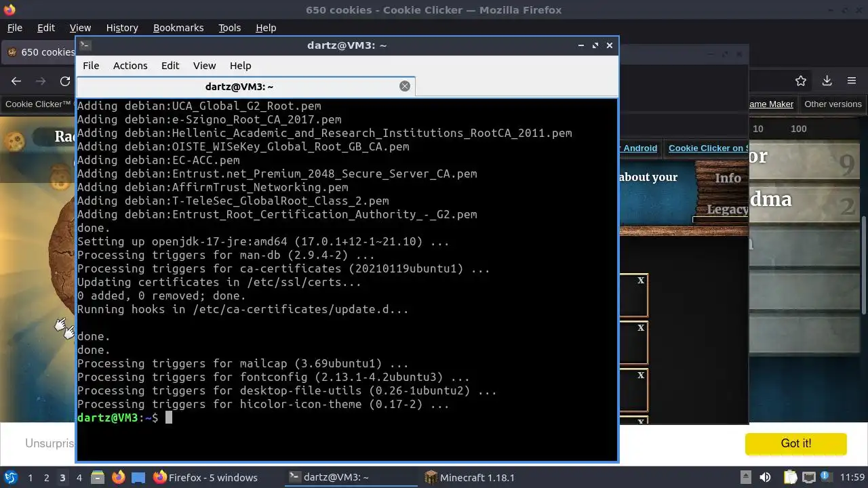Click the Cookie Clicker on Steam link
Image resolution: width=868 pixels, height=488 pixels.
[708, 148]
